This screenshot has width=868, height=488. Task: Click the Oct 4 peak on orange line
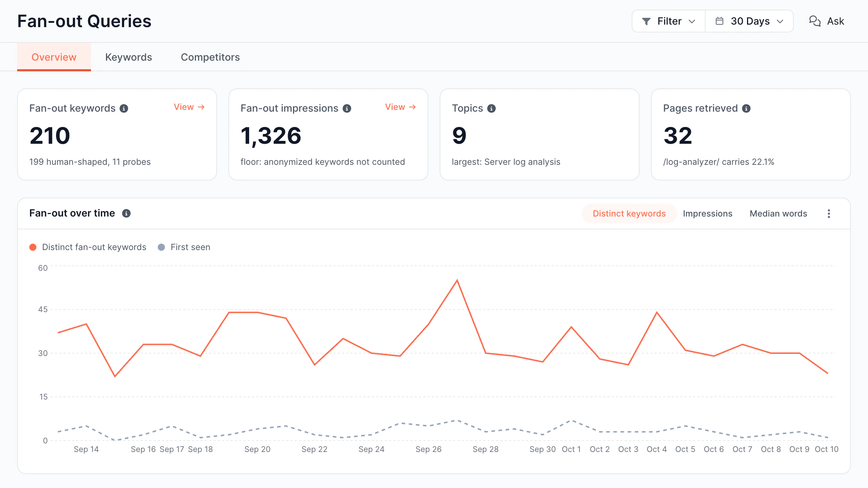(x=657, y=312)
